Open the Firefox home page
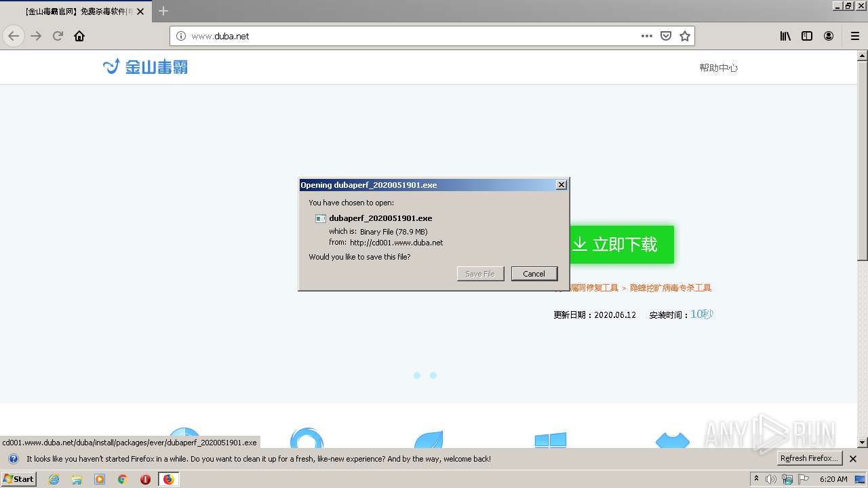Screen dimensions: 868x488 pos(79,36)
